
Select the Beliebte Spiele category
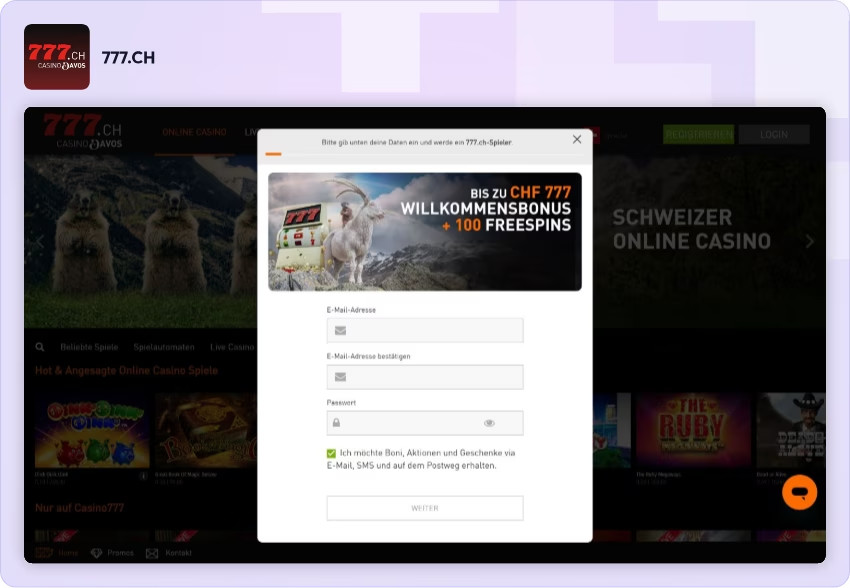click(89, 347)
